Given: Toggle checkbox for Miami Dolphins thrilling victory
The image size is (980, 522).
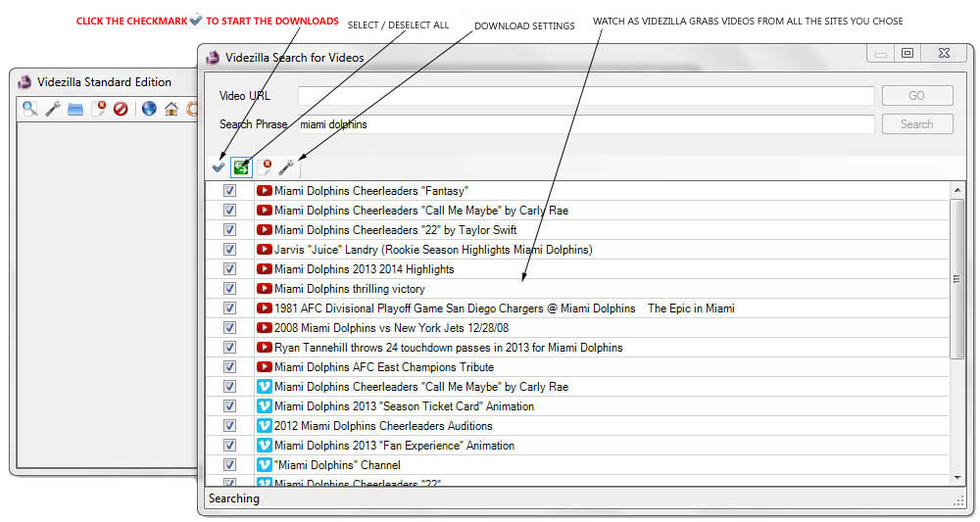Looking at the screenshot, I should click(x=230, y=289).
